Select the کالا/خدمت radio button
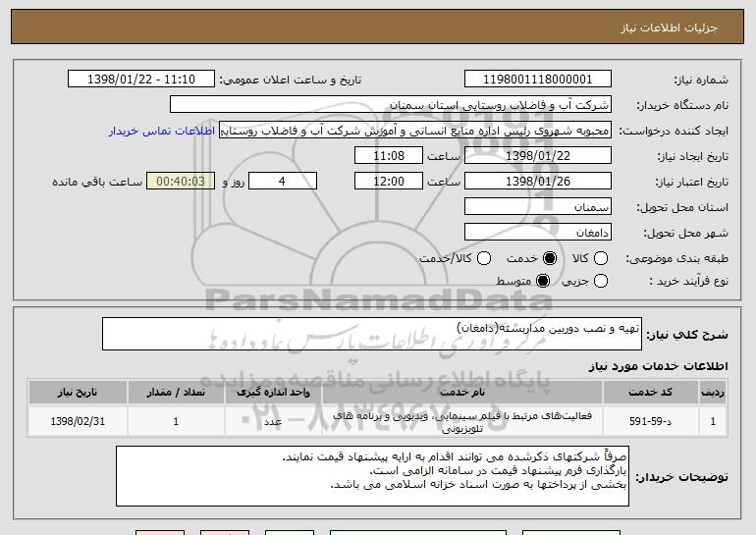Viewport: 756px width, 535px height. point(484,258)
